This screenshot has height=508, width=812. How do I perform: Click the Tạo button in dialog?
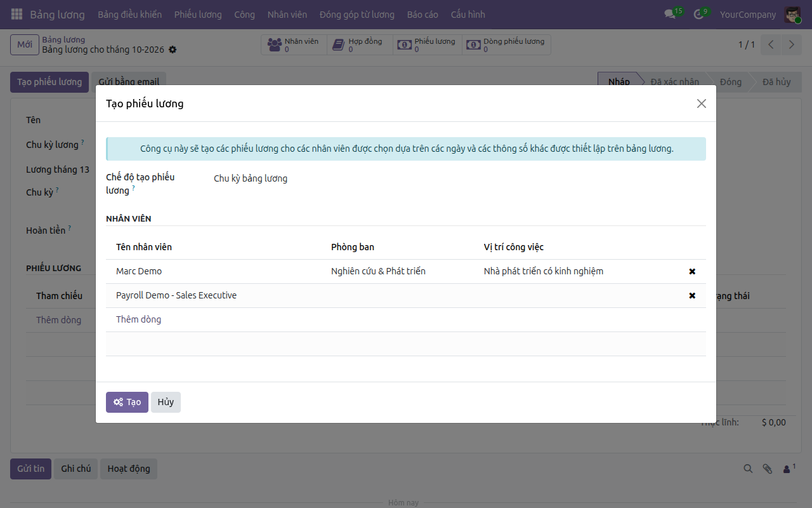[127, 402]
